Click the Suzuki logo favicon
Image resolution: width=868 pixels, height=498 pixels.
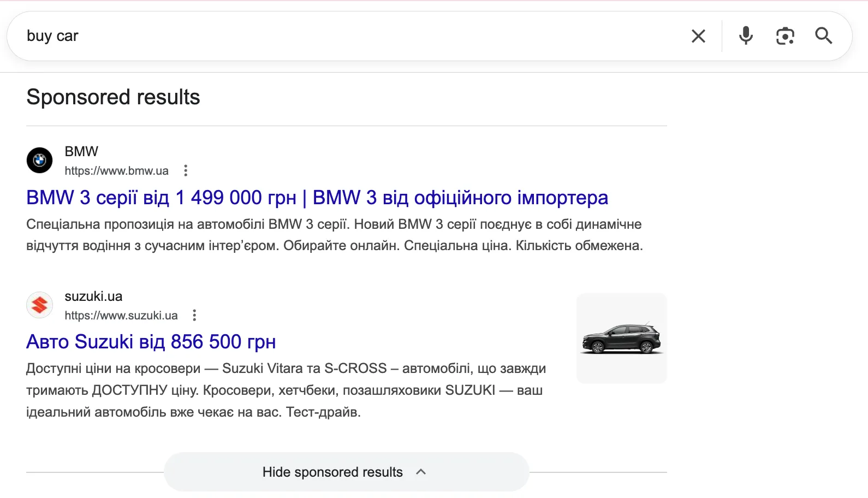tap(39, 305)
